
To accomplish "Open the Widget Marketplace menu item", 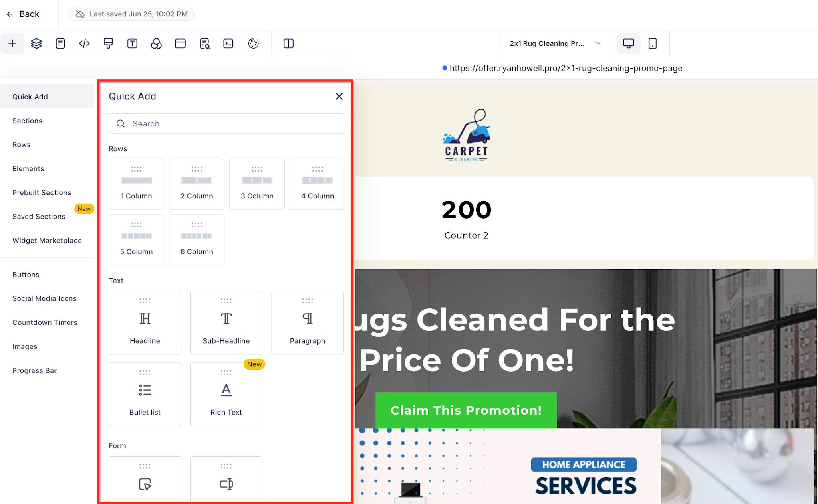I will coord(47,240).
